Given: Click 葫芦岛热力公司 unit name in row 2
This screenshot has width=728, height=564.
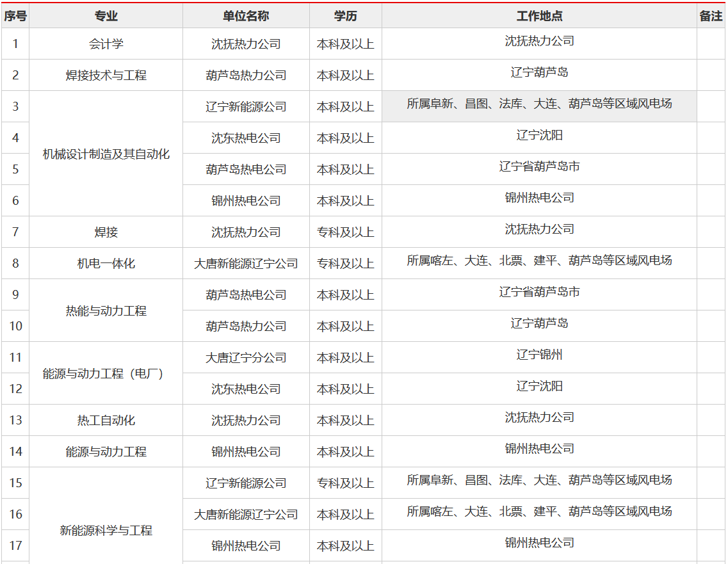Looking at the screenshot, I should 246,75.
